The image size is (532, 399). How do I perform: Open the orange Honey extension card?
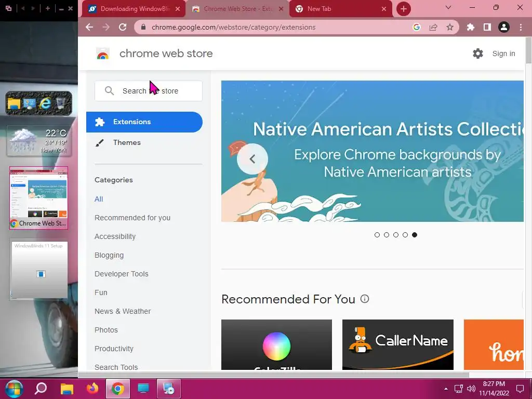(x=494, y=345)
